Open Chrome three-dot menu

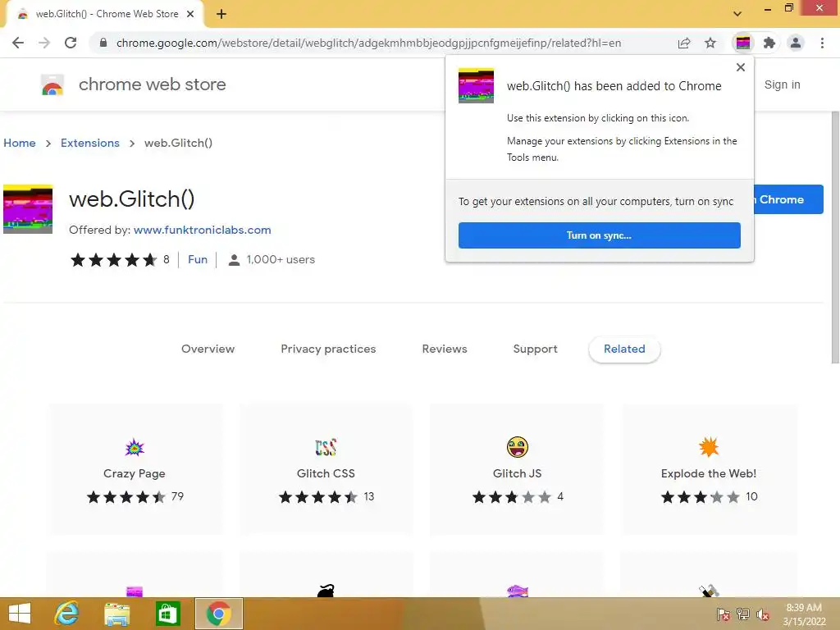822,43
